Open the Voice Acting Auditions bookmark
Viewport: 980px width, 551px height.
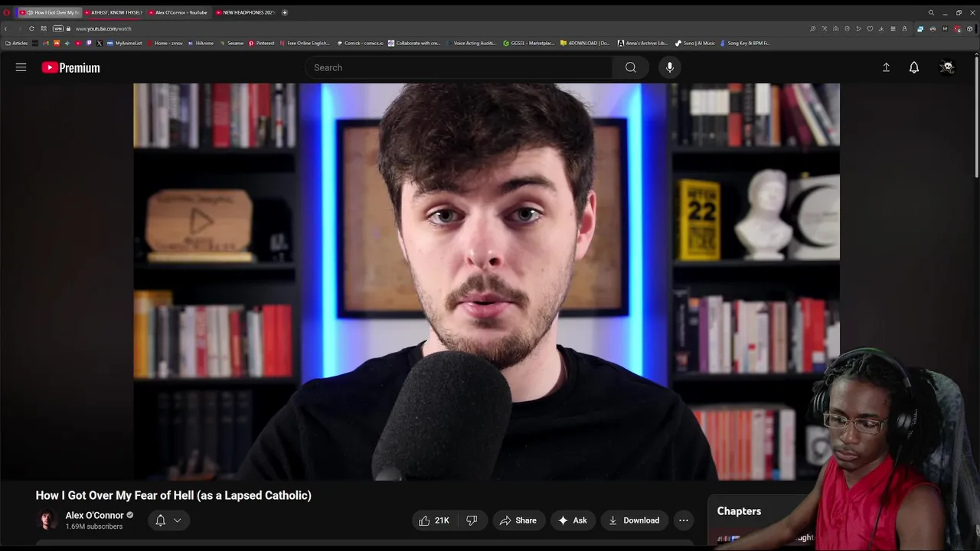pyautogui.click(x=470, y=43)
